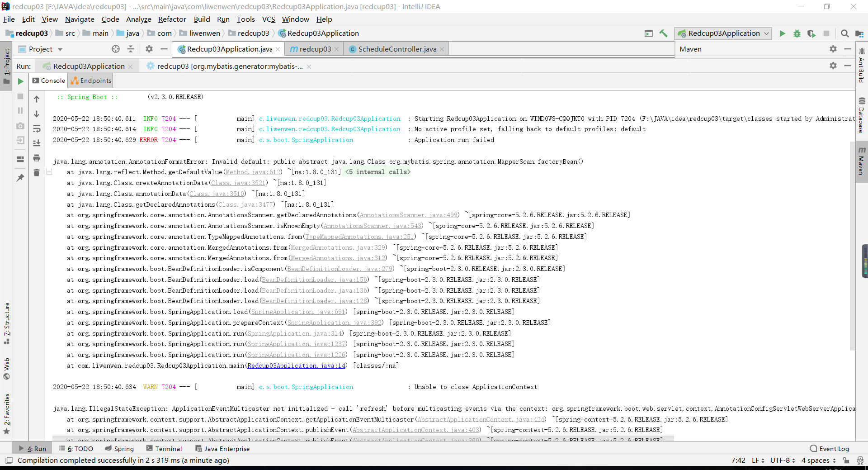The width and height of the screenshot is (868, 470).
Task: Expand the folded stack frame line
Action: pyautogui.click(x=49, y=172)
